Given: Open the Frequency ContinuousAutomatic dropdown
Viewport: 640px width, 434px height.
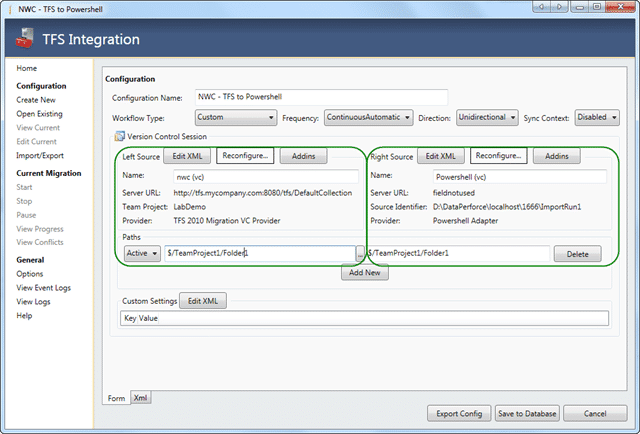Looking at the screenshot, I should 369,117.
